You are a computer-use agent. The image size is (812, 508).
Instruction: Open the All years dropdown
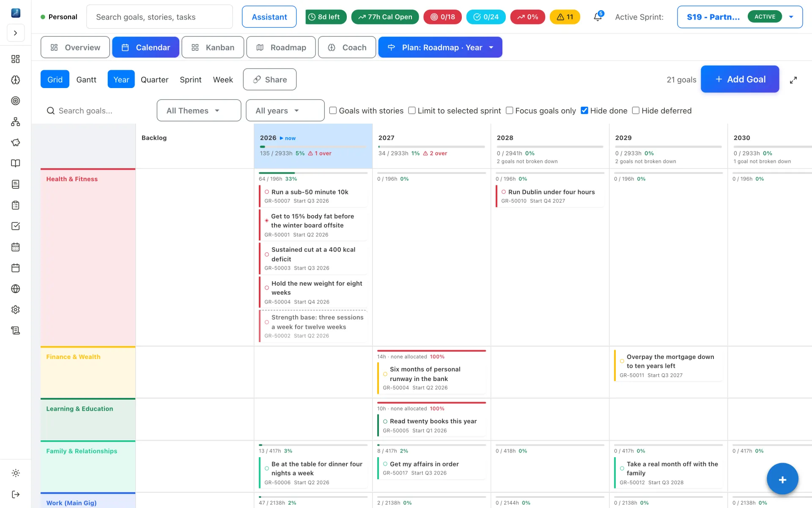tap(285, 110)
